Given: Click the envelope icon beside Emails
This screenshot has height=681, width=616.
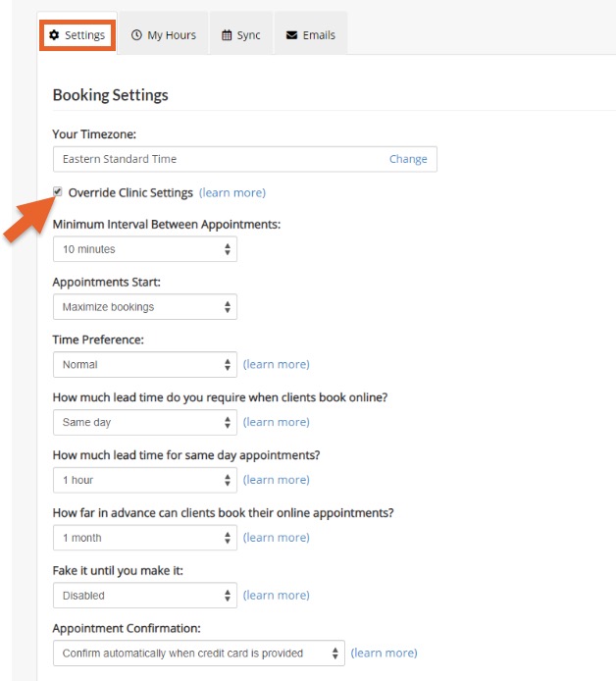Looking at the screenshot, I should 291,35.
